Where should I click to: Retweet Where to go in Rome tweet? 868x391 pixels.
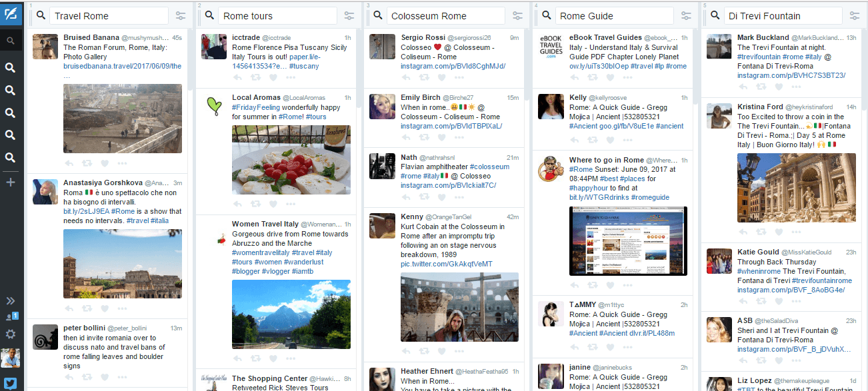593,284
